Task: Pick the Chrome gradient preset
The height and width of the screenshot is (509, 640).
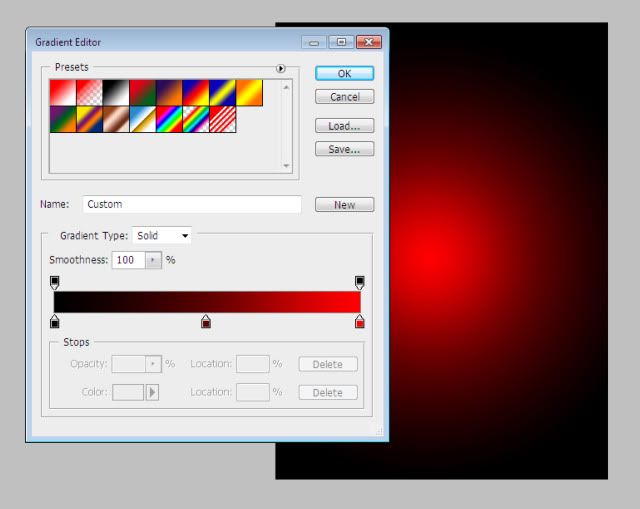Action: [x=142, y=119]
